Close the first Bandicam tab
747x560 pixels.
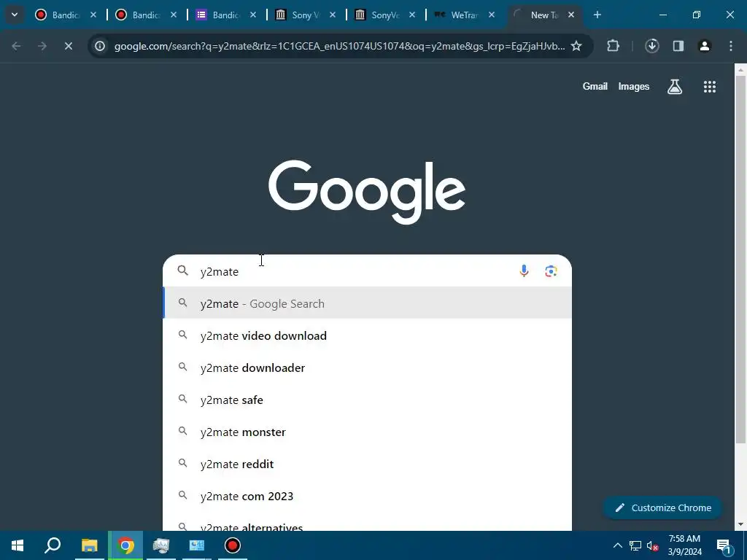[93, 15]
